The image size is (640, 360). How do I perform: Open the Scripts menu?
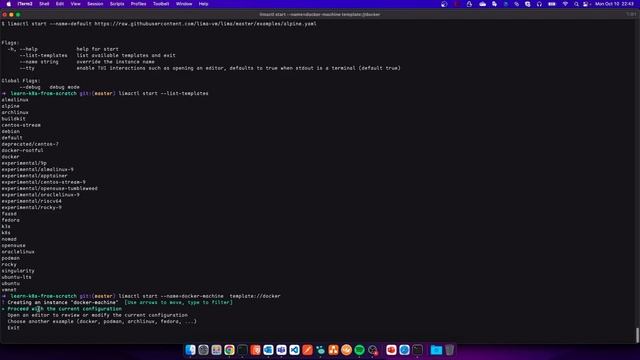click(x=117, y=4)
